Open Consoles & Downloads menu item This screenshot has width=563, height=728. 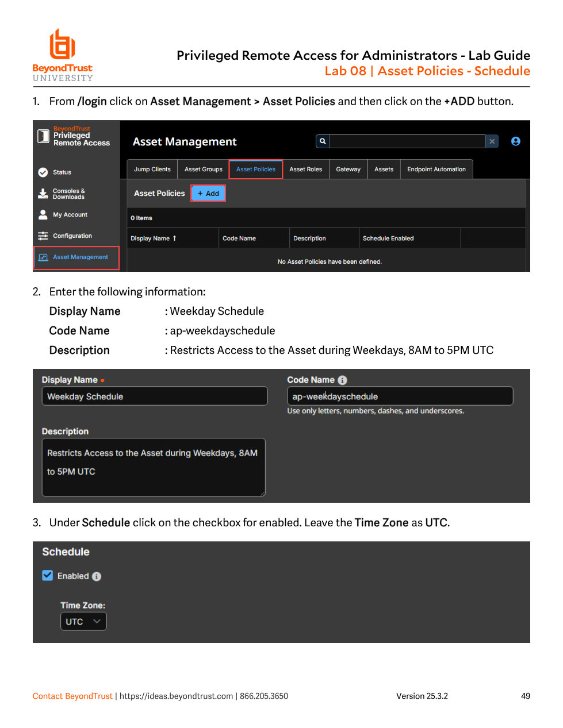(69, 194)
